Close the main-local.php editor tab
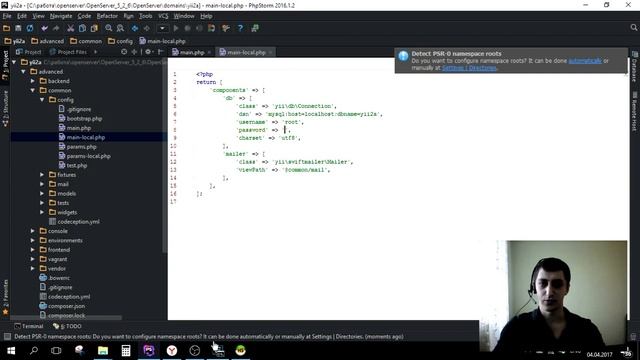The height and width of the screenshot is (360, 640). (270, 53)
